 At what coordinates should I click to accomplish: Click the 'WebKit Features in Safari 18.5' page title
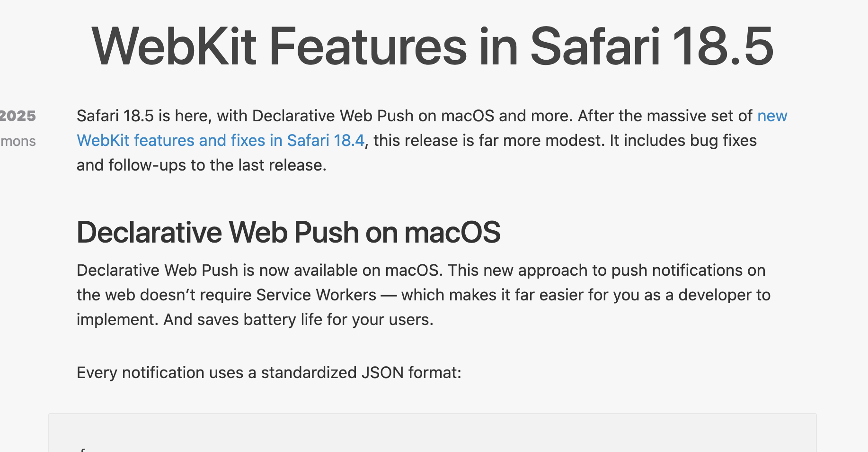coord(433,46)
